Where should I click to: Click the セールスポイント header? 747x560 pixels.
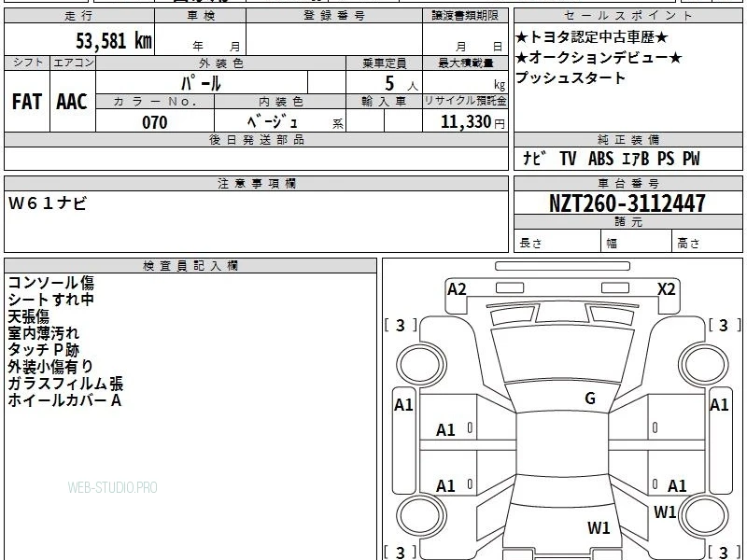(x=627, y=16)
